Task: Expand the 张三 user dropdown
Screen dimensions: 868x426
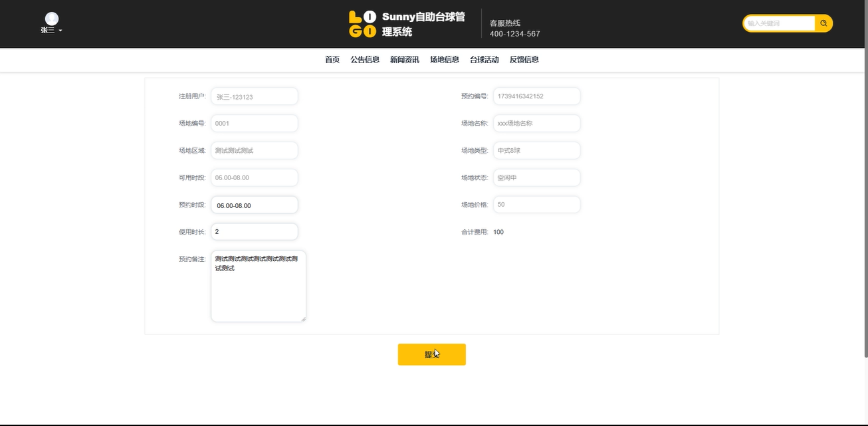Action: click(51, 30)
